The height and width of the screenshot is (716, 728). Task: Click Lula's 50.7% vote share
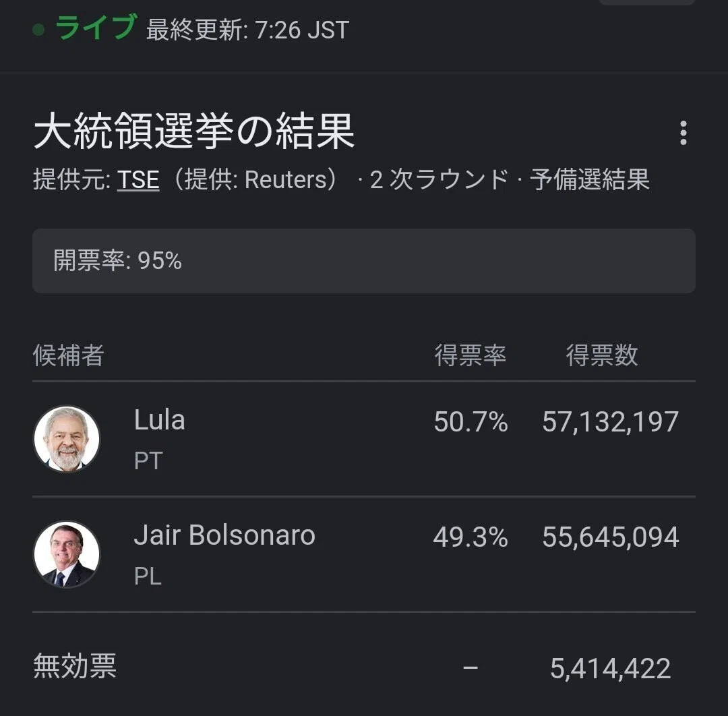471,421
